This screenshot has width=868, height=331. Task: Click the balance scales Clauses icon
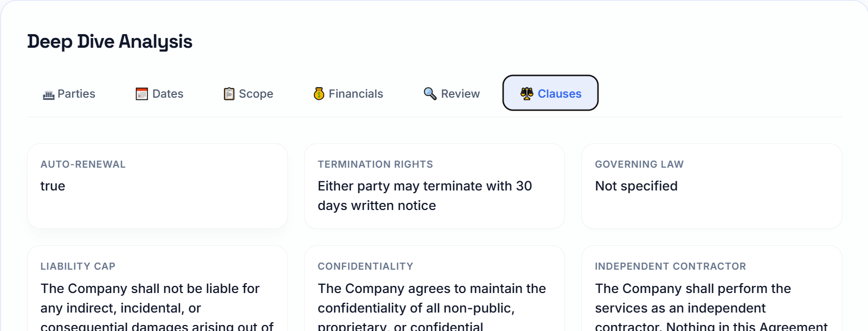coord(526,94)
